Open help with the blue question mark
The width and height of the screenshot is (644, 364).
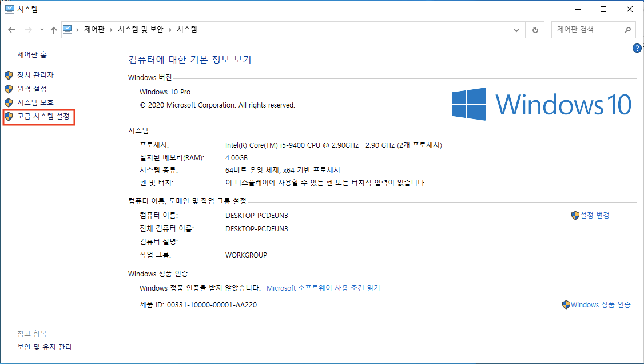637,48
